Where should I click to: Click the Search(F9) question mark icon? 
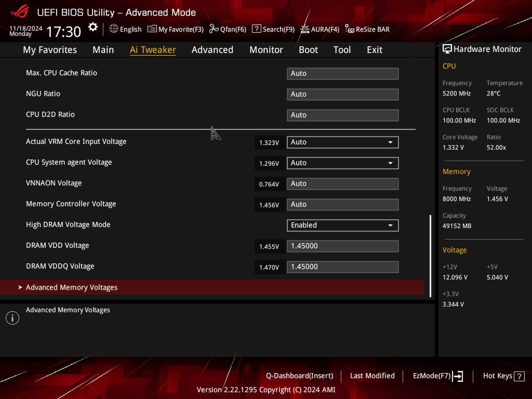tap(257, 29)
